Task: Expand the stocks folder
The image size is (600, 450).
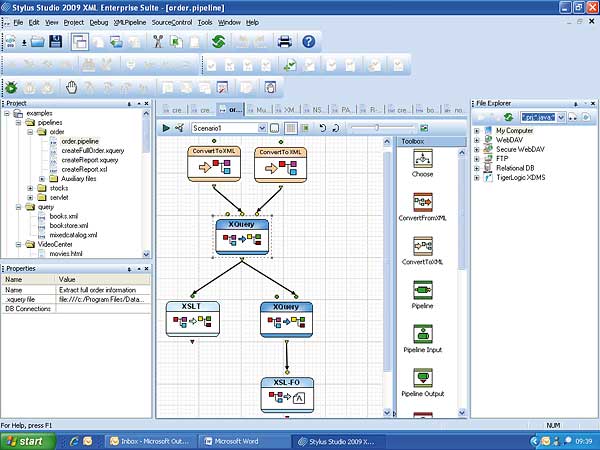Action: pos(30,188)
